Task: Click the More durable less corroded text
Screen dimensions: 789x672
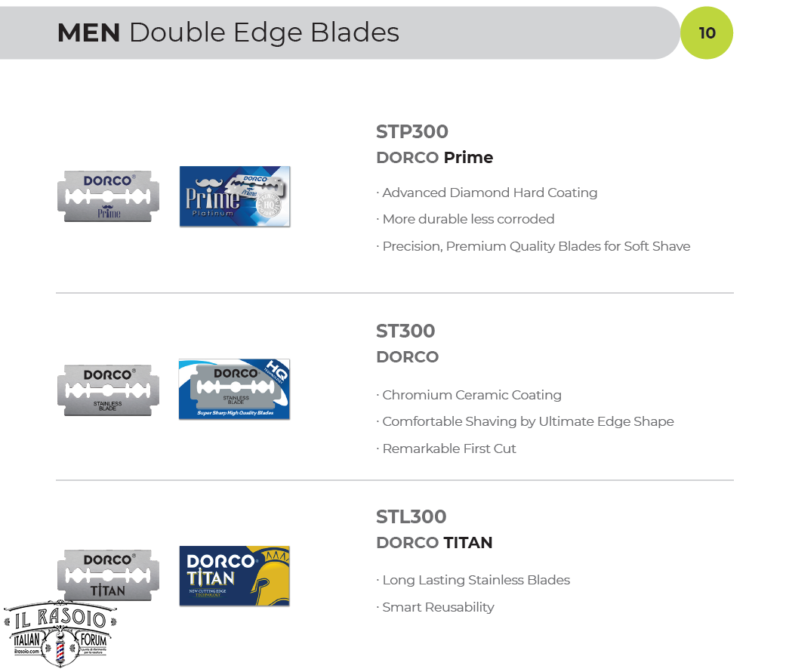Action: tap(468, 219)
